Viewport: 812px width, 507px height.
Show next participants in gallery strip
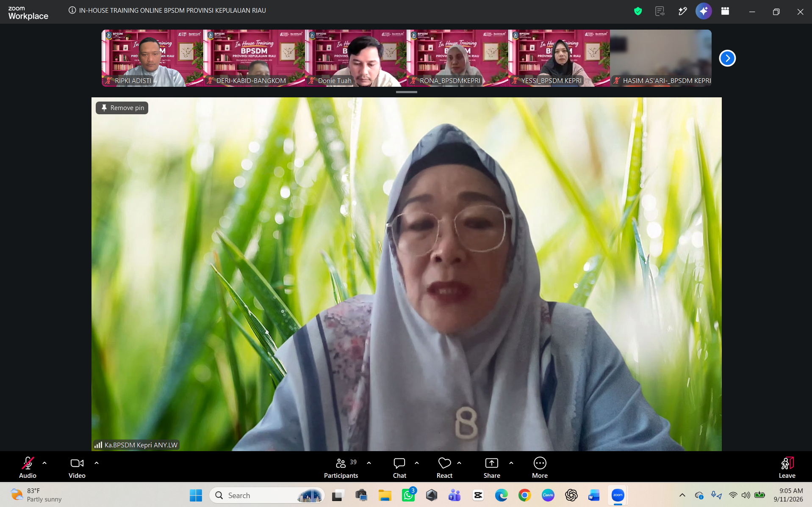(727, 58)
